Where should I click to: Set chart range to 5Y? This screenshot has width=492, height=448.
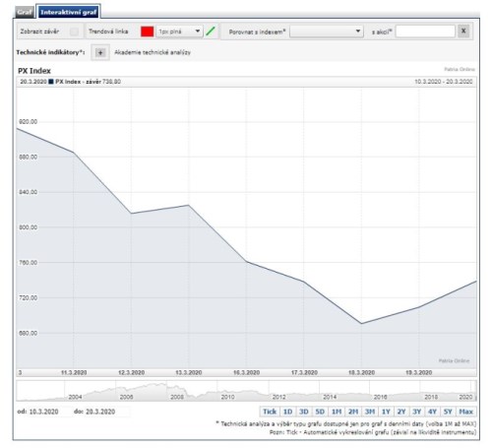[448, 412]
